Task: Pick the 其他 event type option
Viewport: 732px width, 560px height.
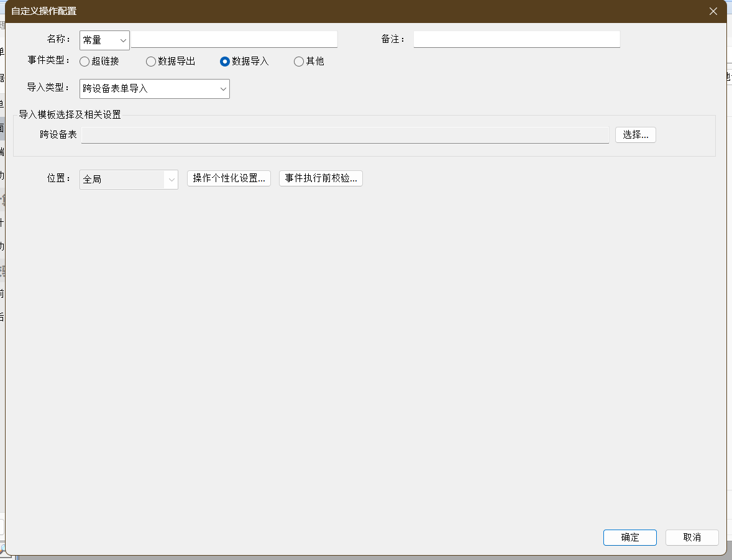Action: pos(299,62)
